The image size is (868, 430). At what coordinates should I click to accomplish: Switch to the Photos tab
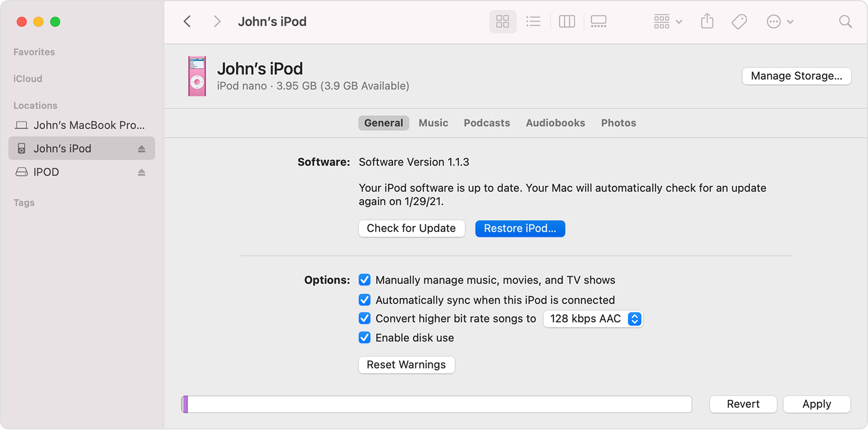point(618,123)
